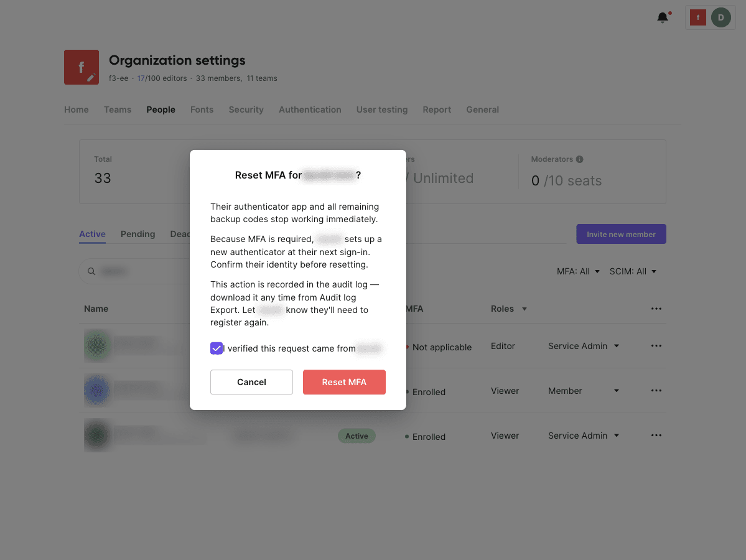Click the Enrolled status in the Member row
The height and width of the screenshot is (560, 746).
tap(428, 392)
